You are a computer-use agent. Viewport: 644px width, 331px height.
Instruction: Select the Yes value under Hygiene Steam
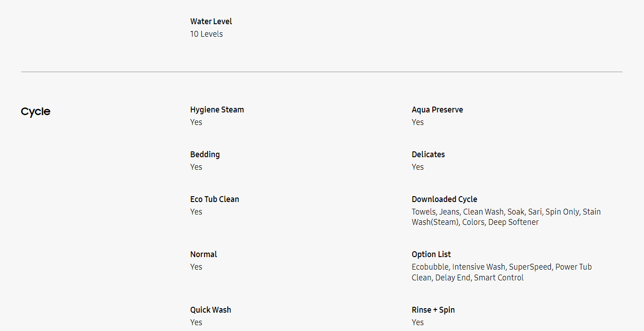click(x=196, y=122)
